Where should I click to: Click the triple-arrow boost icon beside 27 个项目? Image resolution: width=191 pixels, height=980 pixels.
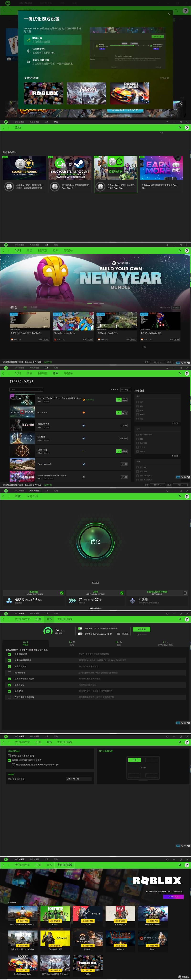coord(72,601)
